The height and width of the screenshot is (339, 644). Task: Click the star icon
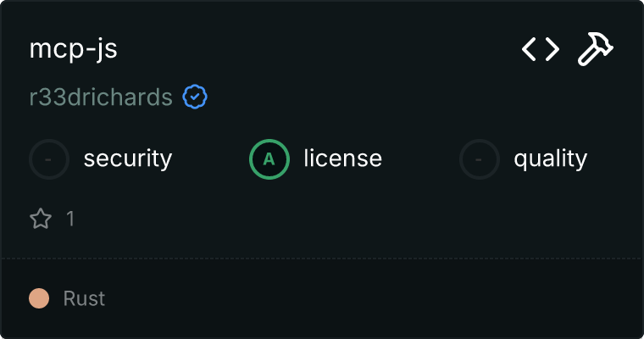41,220
